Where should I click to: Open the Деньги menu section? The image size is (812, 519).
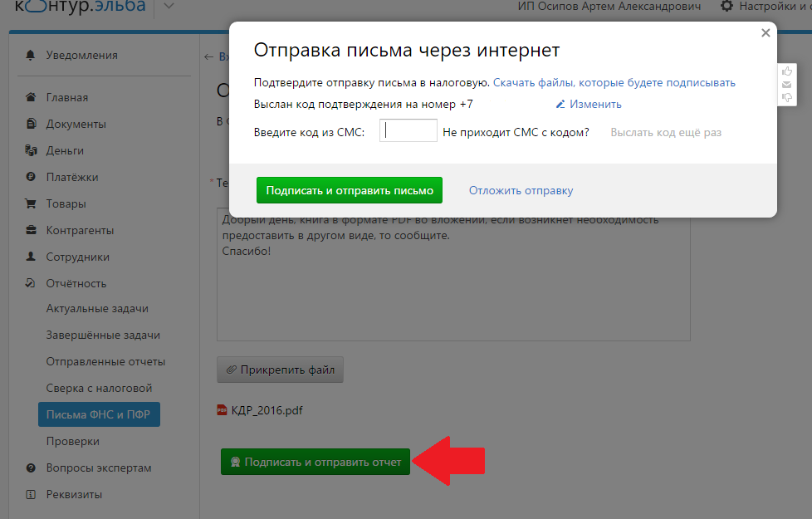65,151
